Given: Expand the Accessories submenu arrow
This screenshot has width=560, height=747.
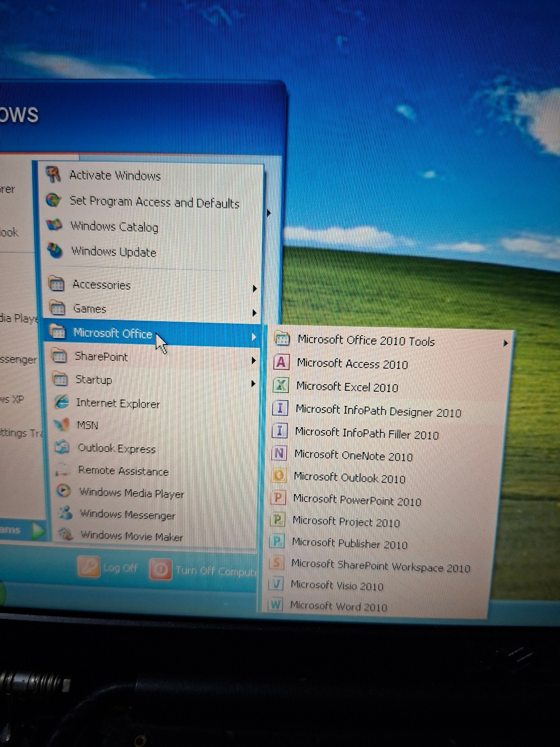Looking at the screenshot, I should (x=255, y=289).
